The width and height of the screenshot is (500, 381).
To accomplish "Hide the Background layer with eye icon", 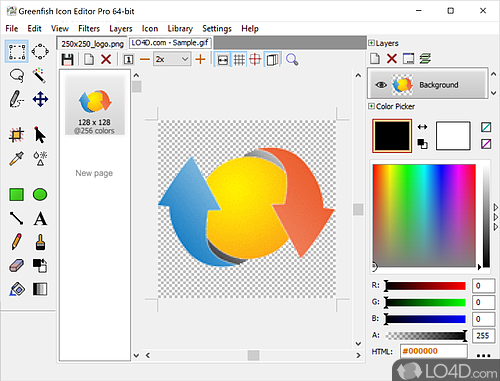I will 381,85.
